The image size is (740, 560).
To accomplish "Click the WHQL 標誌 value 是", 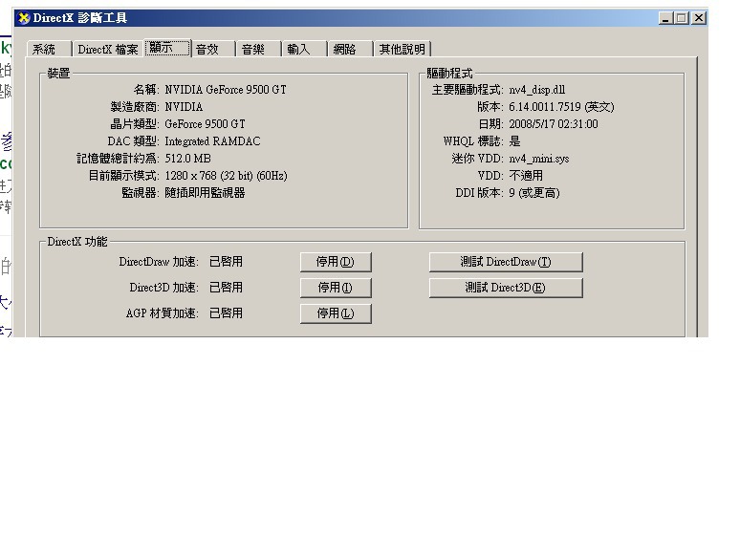I will [x=514, y=141].
